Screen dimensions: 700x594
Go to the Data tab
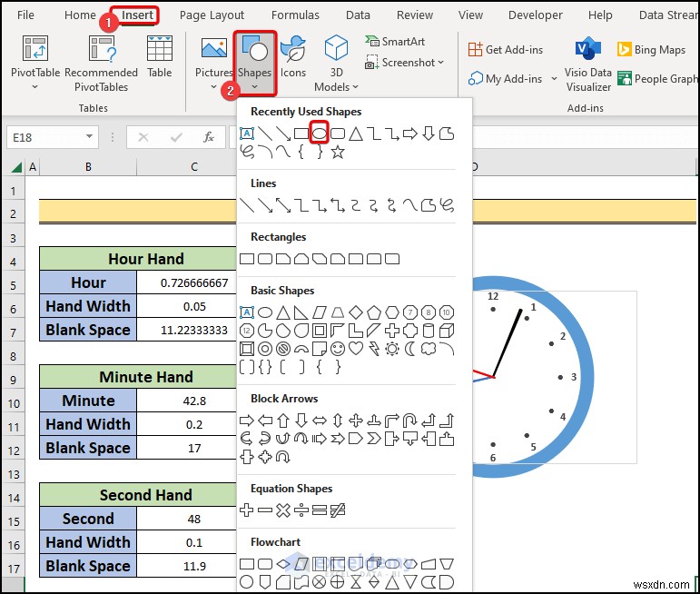(358, 15)
